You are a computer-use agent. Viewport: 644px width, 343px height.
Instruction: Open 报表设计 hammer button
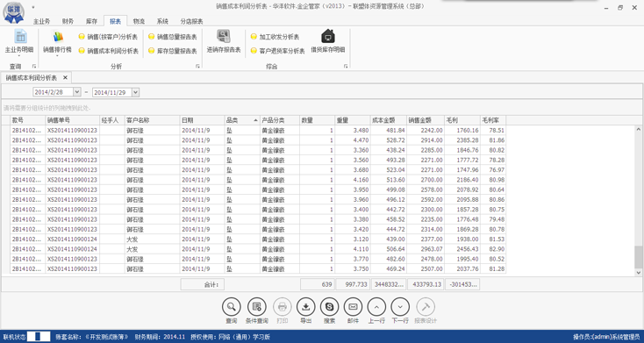tap(426, 306)
